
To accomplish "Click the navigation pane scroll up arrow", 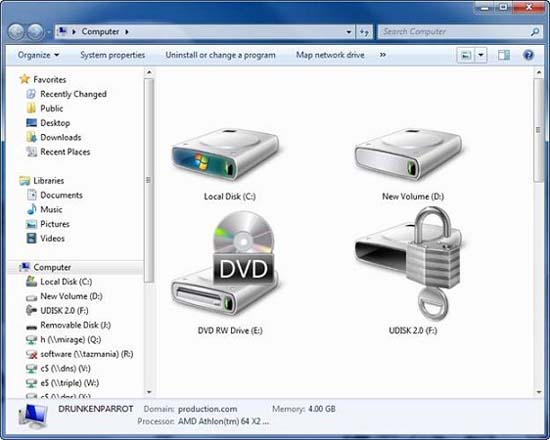I will (149, 72).
